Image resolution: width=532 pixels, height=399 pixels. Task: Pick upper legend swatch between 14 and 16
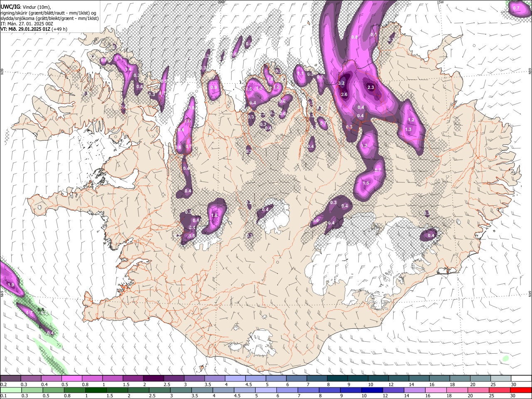coord(419,378)
